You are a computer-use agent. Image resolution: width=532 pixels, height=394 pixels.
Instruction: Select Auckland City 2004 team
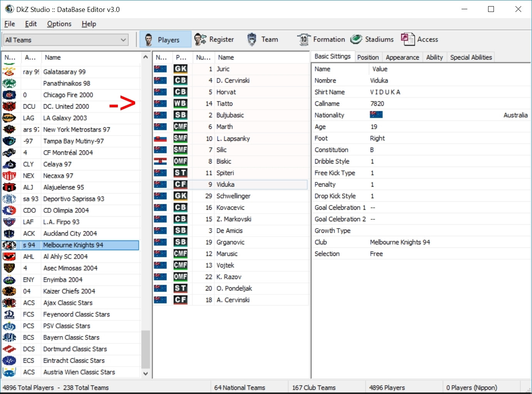[x=70, y=234]
